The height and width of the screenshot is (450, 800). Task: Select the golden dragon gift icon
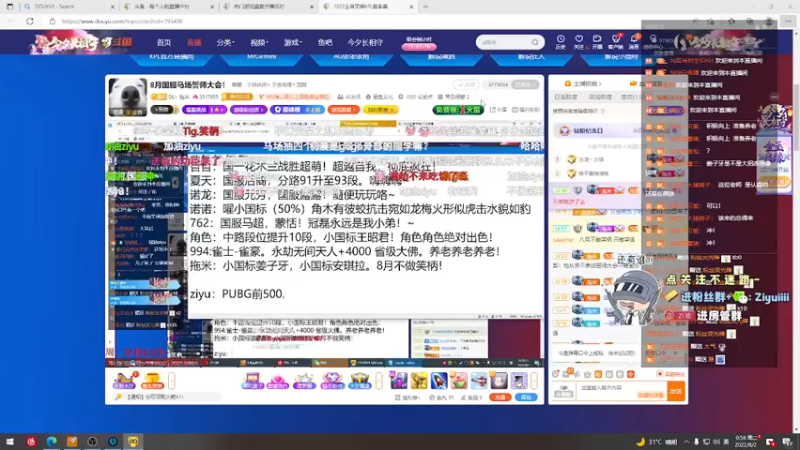coord(419,381)
